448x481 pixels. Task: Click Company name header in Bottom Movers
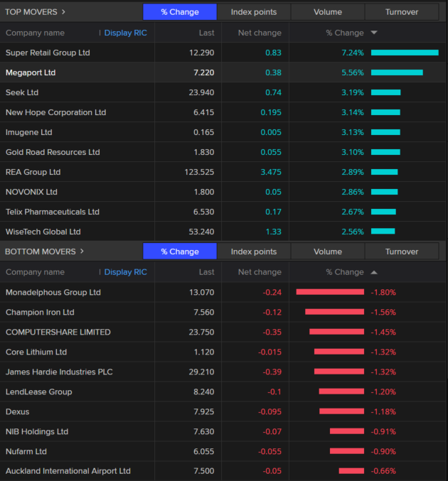click(35, 272)
